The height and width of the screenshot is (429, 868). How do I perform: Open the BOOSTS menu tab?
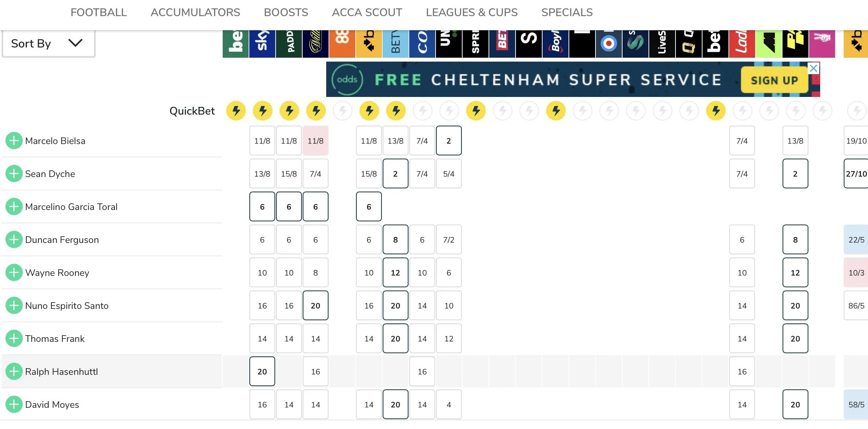click(x=286, y=13)
